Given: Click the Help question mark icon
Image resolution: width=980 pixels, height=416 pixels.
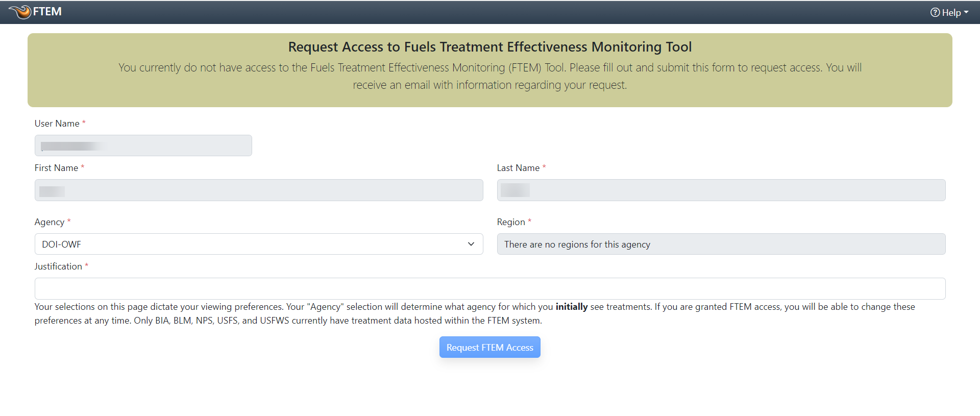Looking at the screenshot, I should (x=935, y=12).
